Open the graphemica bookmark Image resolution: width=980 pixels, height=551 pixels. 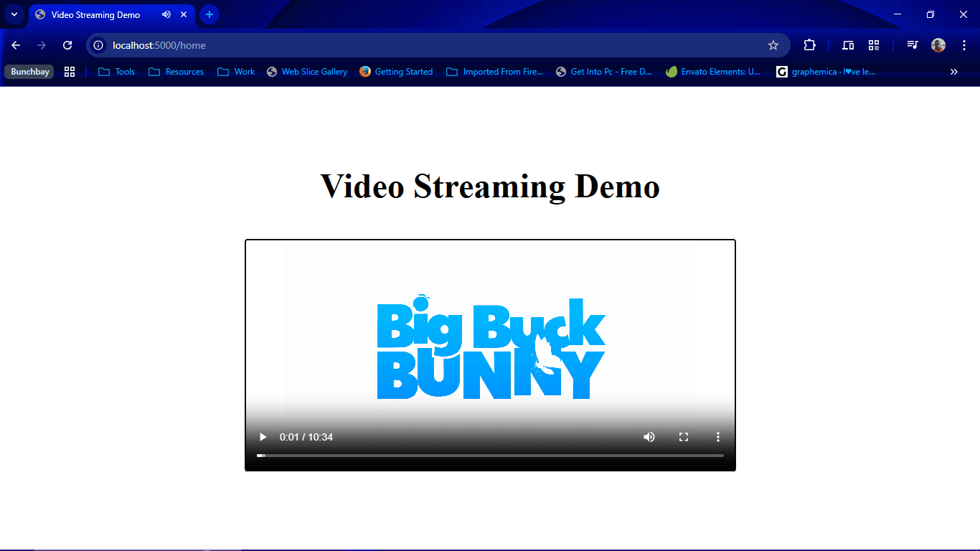pos(826,72)
